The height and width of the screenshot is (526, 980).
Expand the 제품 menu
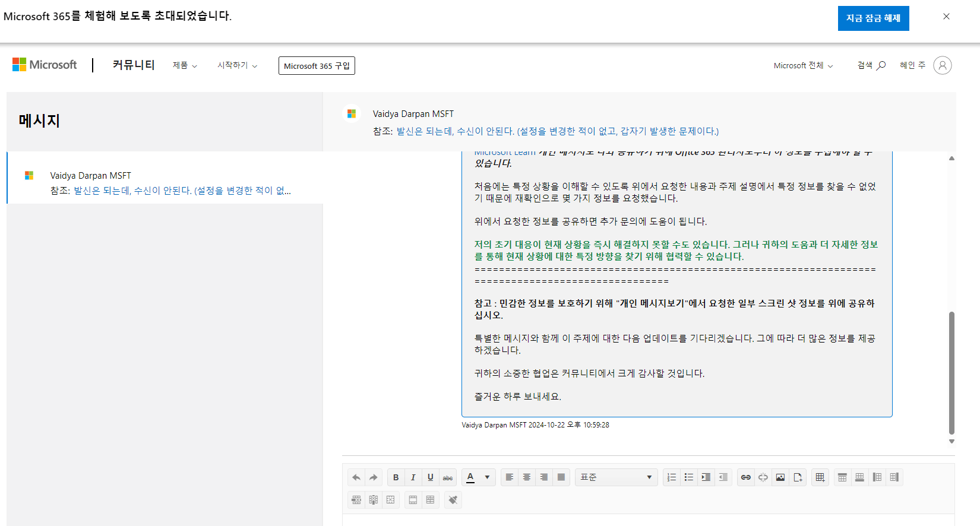pyautogui.click(x=185, y=65)
